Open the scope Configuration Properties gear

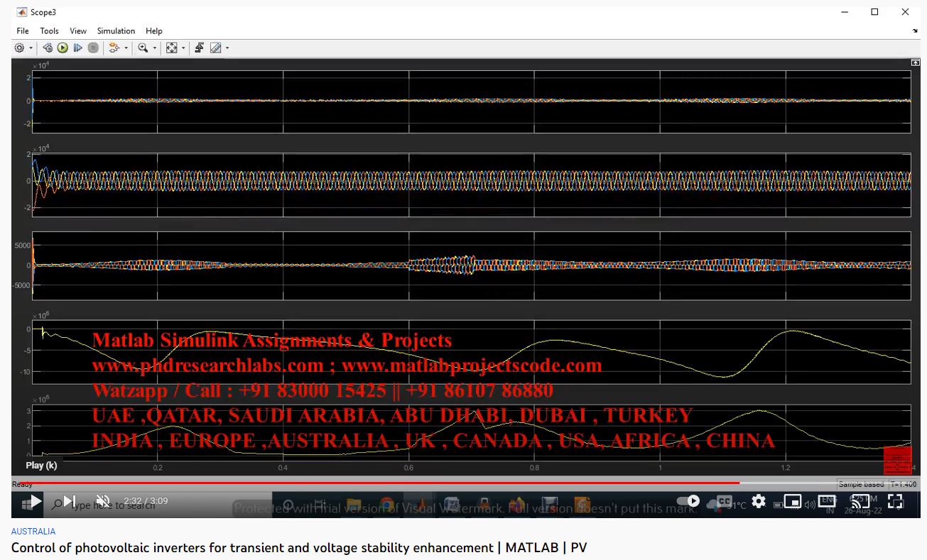pyautogui.click(x=19, y=48)
